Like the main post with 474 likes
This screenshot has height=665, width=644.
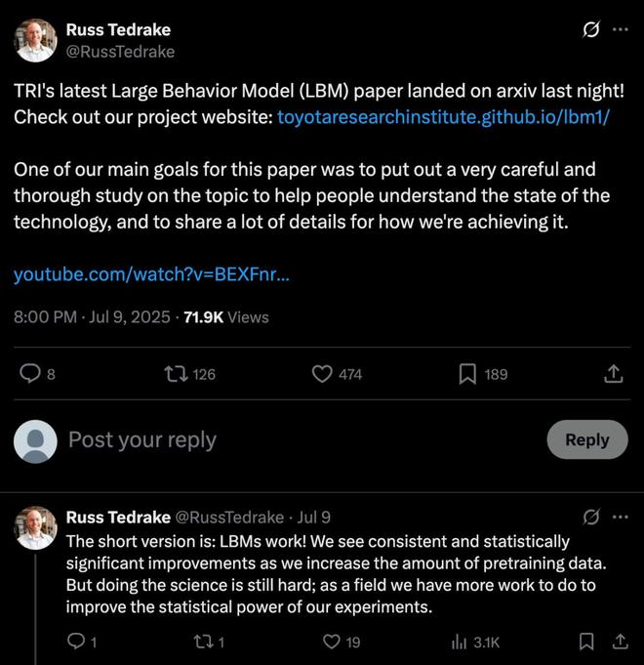[323, 374]
